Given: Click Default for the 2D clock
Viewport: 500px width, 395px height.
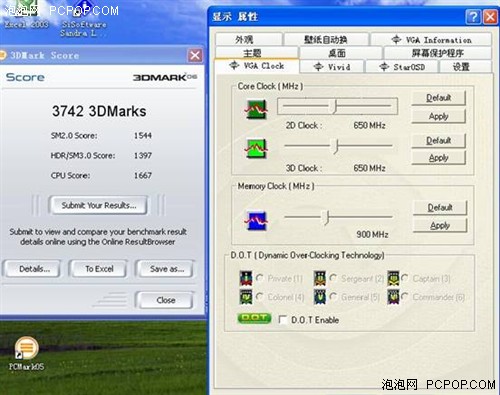Looking at the screenshot, I should pyautogui.click(x=439, y=98).
